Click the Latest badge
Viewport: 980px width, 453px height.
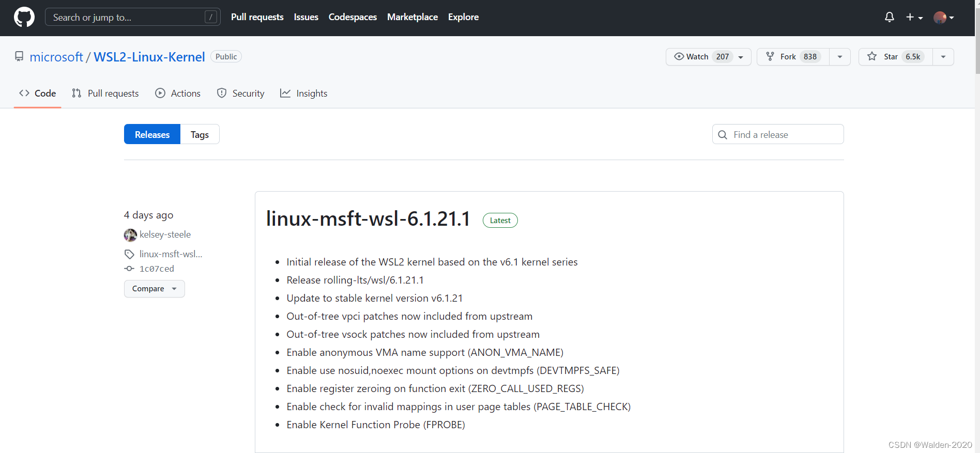pos(500,221)
